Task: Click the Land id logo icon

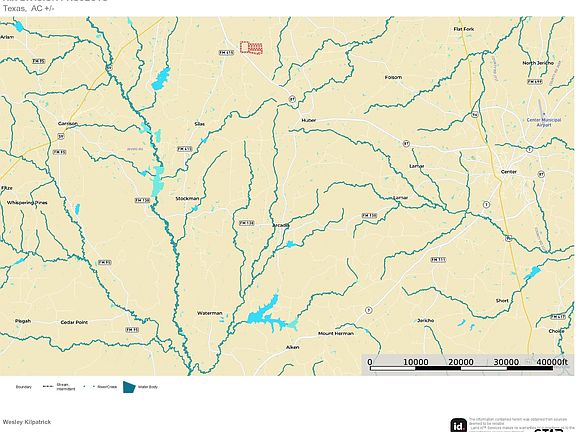Action: [x=459, y=425]
